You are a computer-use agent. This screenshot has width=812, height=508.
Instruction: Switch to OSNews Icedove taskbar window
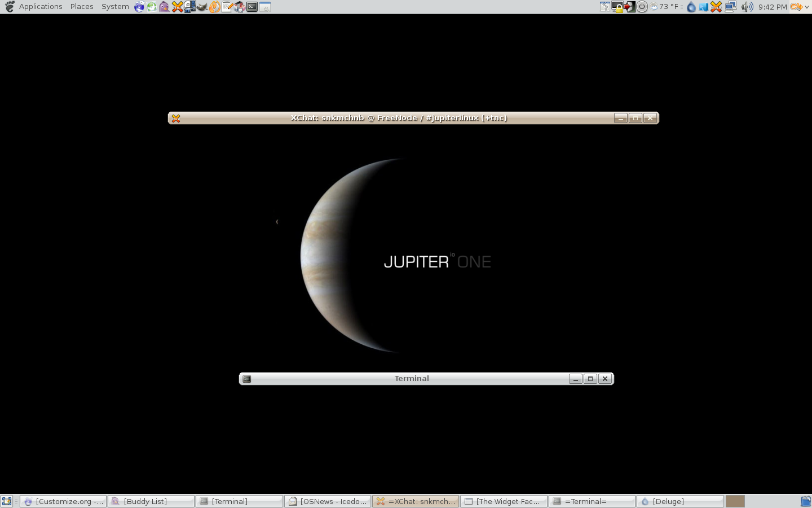point(328,501)
